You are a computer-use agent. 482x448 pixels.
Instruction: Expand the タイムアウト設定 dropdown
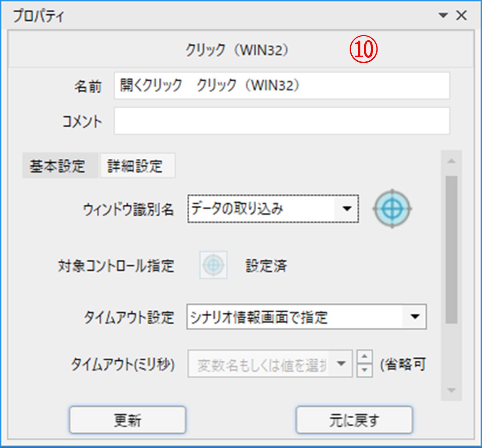click(415, 317)
